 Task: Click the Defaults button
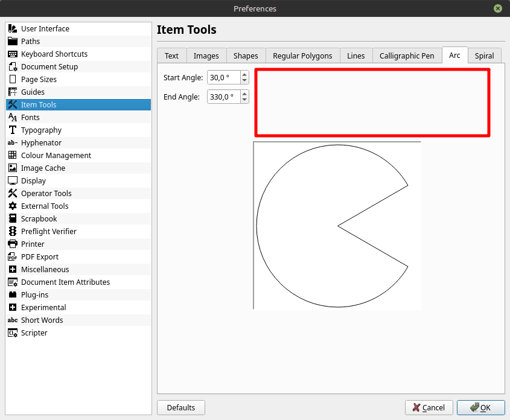click(x=181, y=407)
